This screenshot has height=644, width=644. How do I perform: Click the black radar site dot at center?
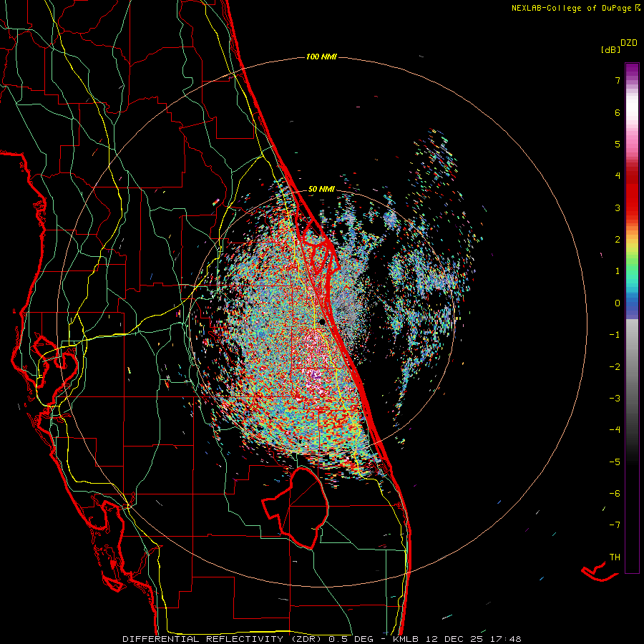pyautogui.click(x=323, y=321)
